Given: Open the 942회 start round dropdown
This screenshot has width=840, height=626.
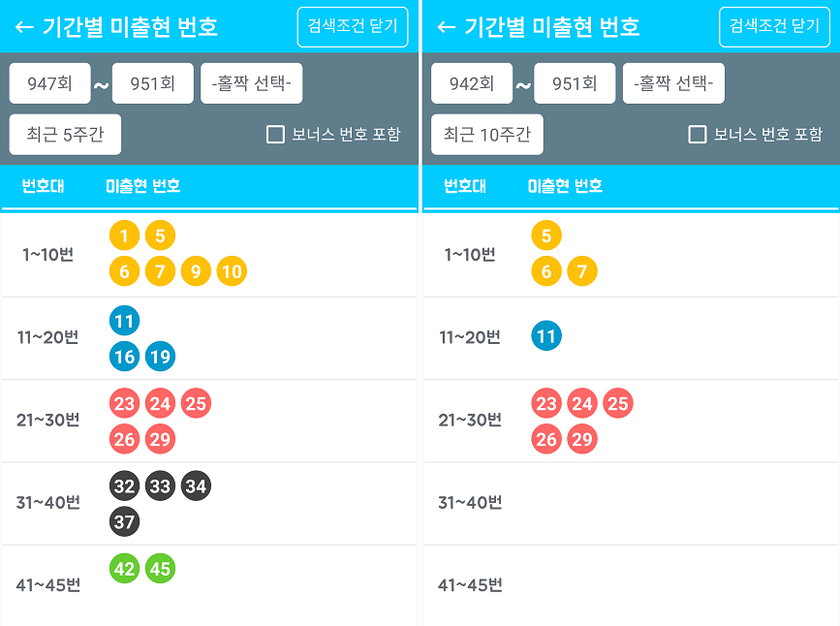Looking at the screenshot, I should tap(472, 83).
